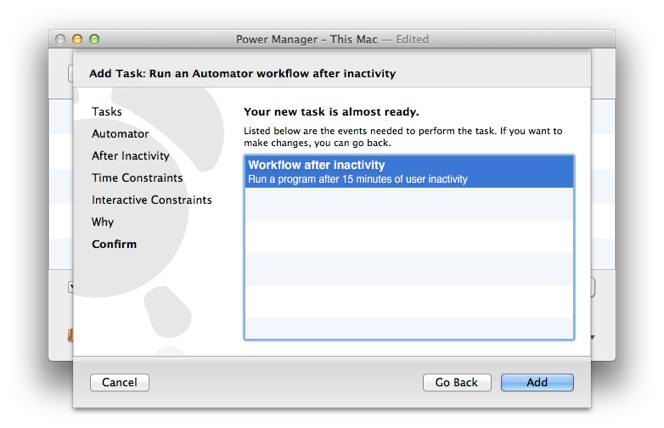Go to the Why step in sidebar
This screenshot has height=428, width=664.
coord(102,222)
